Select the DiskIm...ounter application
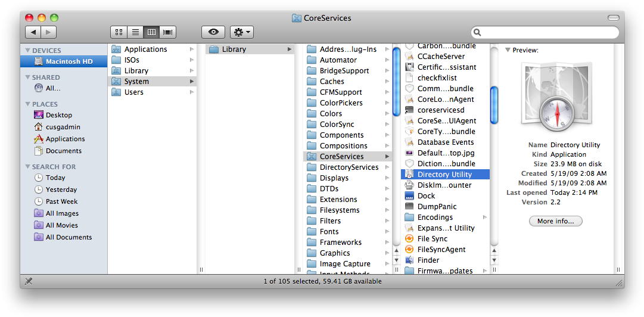 [x=445, y=185]
